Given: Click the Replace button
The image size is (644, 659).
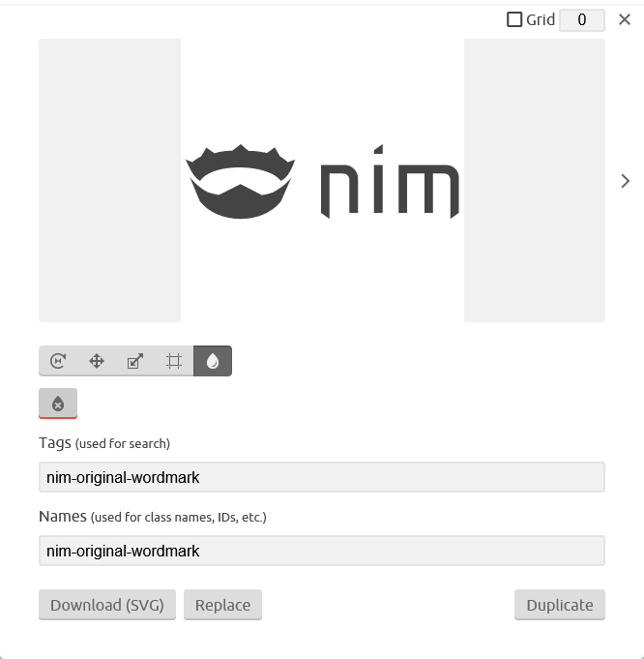Looking at the screenshot, I should (222, 605).
